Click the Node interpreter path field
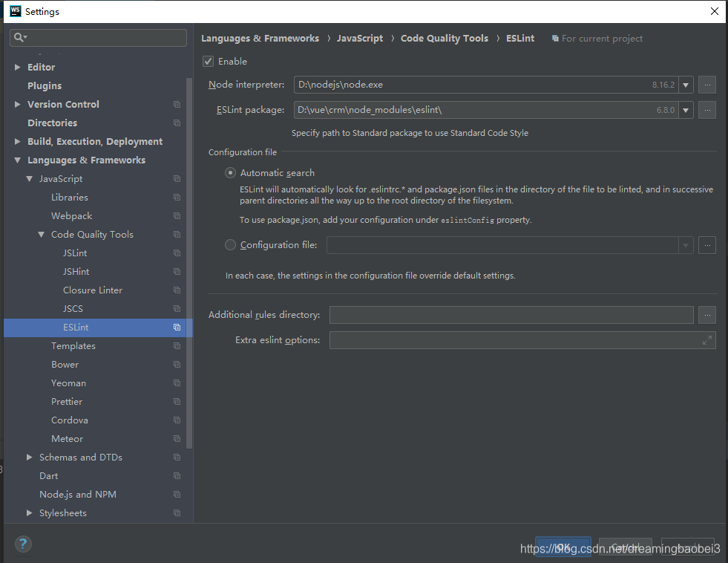728x563 pixels. click(485, 85)
